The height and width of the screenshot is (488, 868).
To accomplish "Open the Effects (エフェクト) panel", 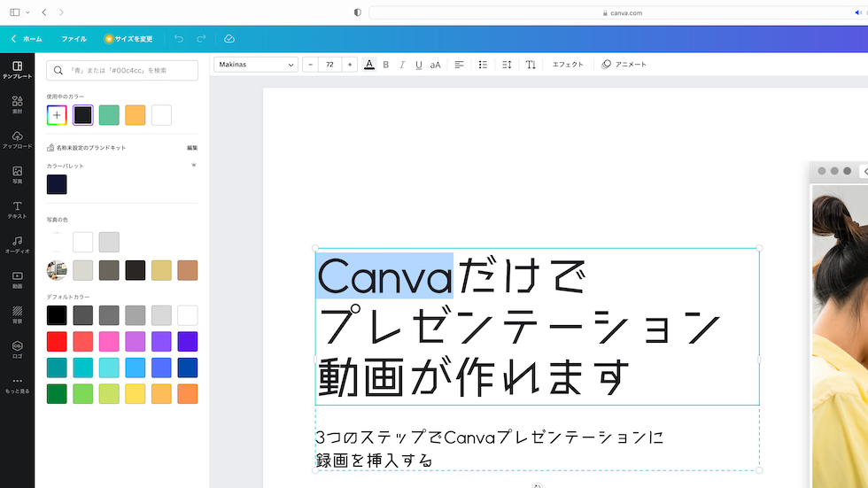I will (x=568, y=65).
